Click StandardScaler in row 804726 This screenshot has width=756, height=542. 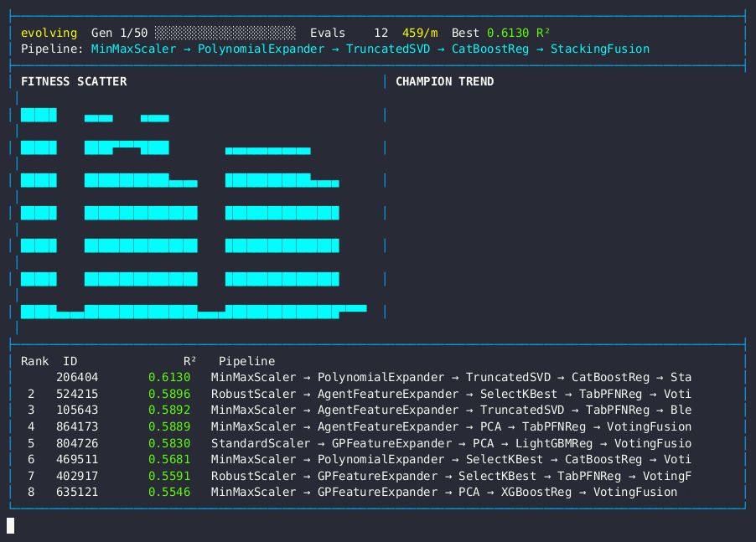coord(261,443)
